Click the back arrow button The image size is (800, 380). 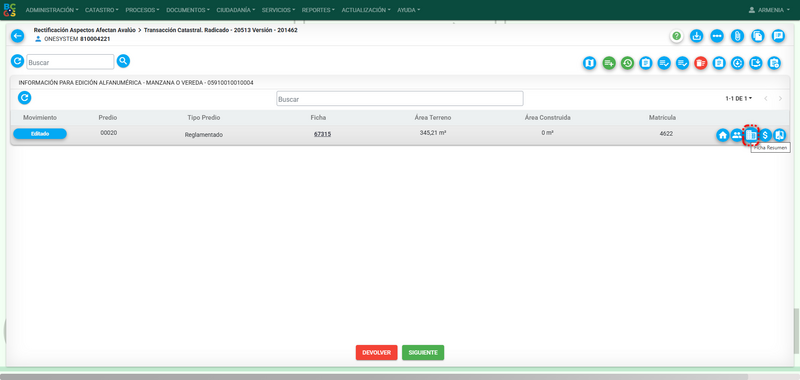[18, 36]
